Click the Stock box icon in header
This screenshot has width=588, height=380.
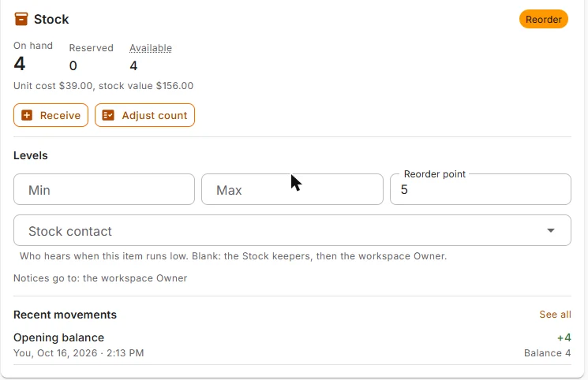(21, 19)
